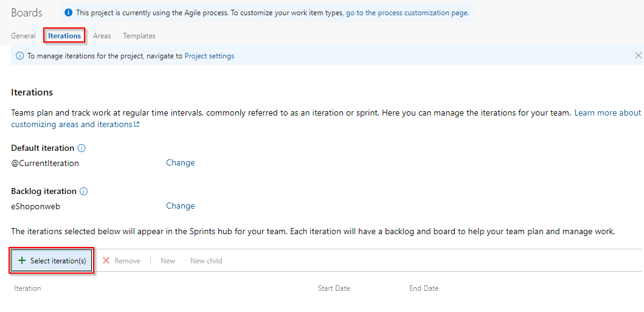Click the info icon beside Backlog iteration
This screenshot has width=644, height=312.
click(84, 192)
